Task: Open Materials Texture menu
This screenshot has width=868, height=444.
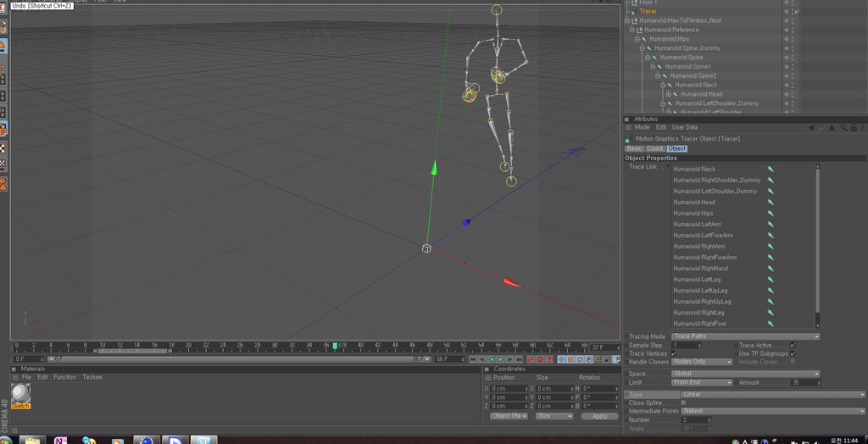Action: (x=92, y=377)
